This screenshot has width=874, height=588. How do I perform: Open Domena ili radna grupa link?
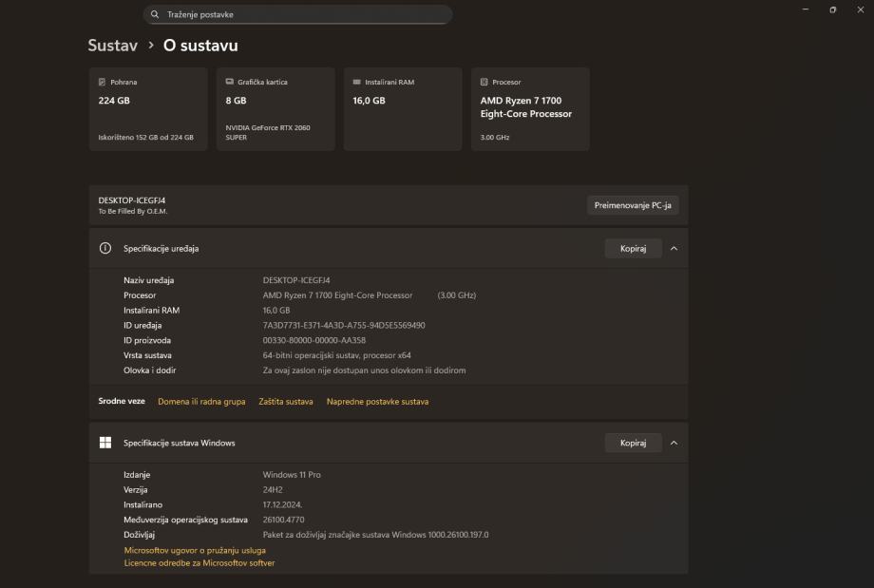coord(201,402)
